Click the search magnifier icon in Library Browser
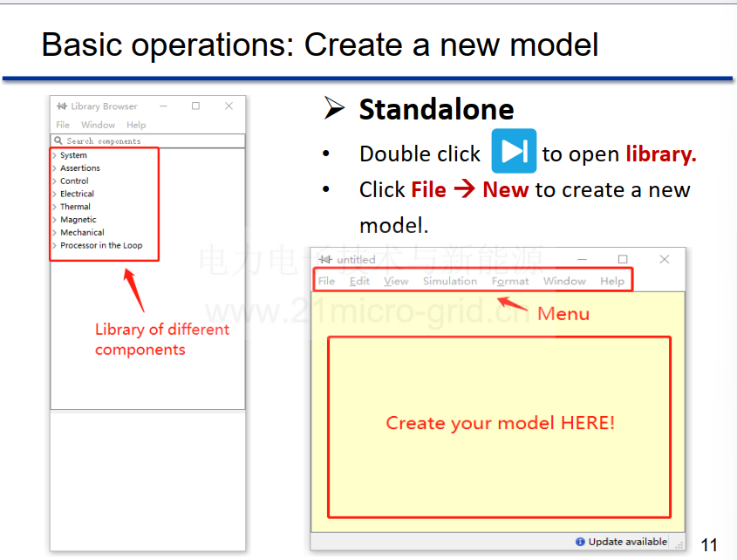Image resolution: width=737 pixels, height=560 pixels. [58, 140]
